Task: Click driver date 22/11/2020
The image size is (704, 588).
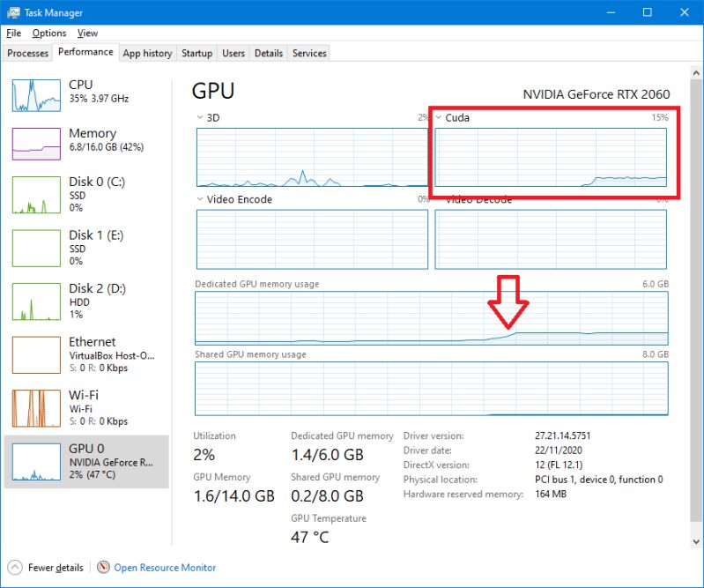Action: 559,450
